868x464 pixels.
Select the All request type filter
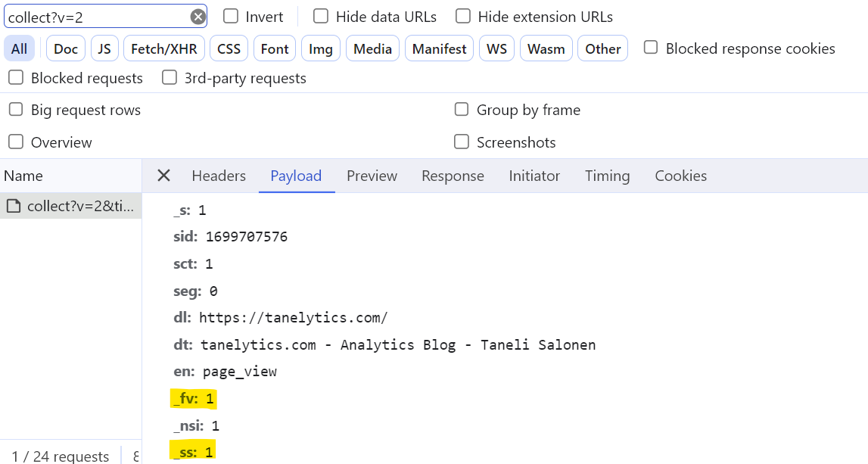pos(20,48)
